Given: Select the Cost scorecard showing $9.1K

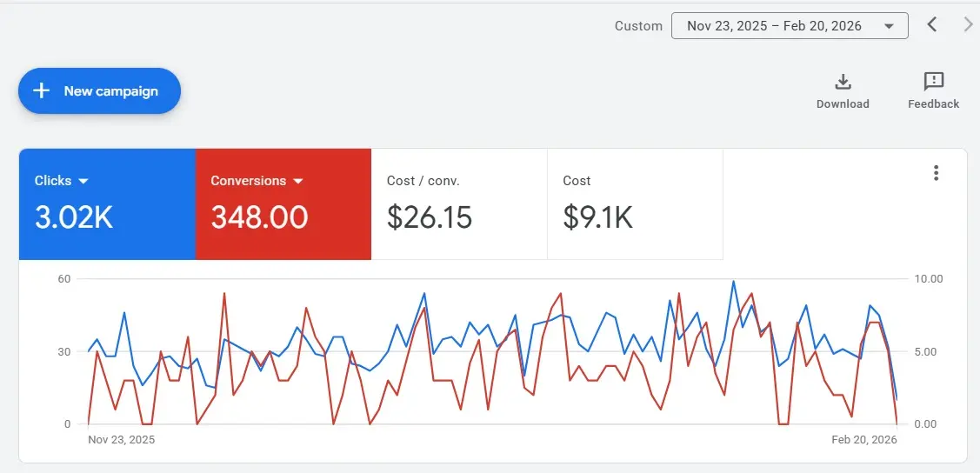Looking at the screenshot, I should tap(635, 204).
